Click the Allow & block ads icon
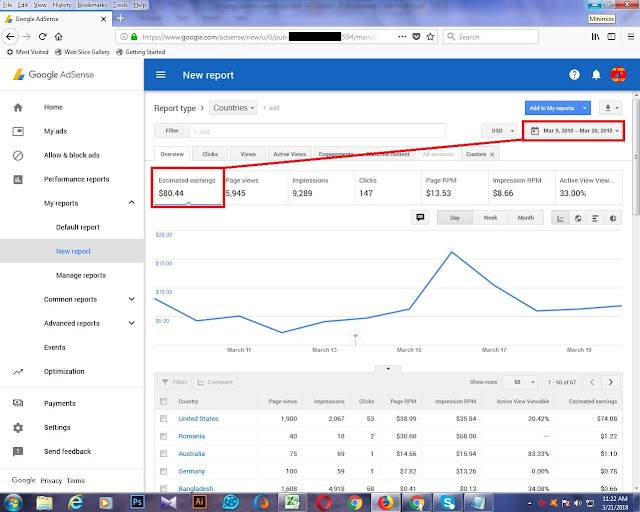 (18, 156)
